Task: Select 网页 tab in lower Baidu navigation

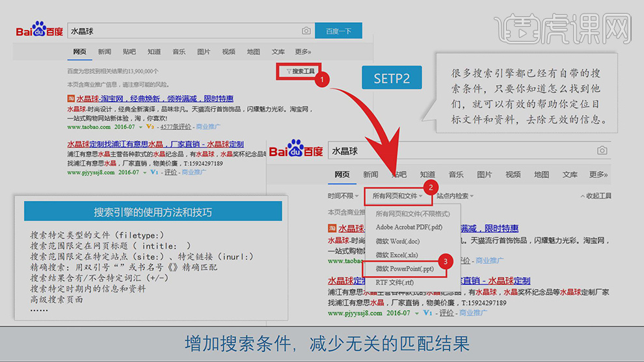Action: (342, 175)
